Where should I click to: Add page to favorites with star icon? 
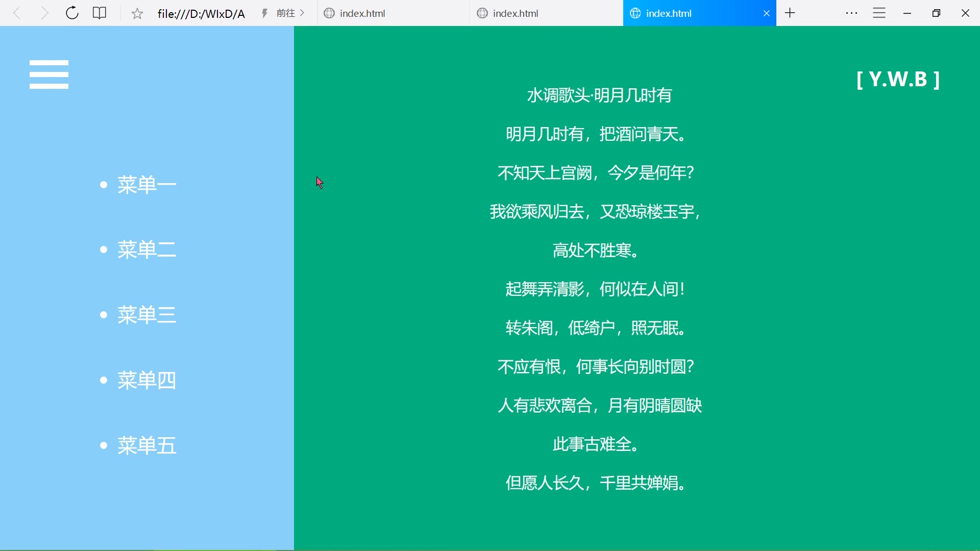(137, 14)
